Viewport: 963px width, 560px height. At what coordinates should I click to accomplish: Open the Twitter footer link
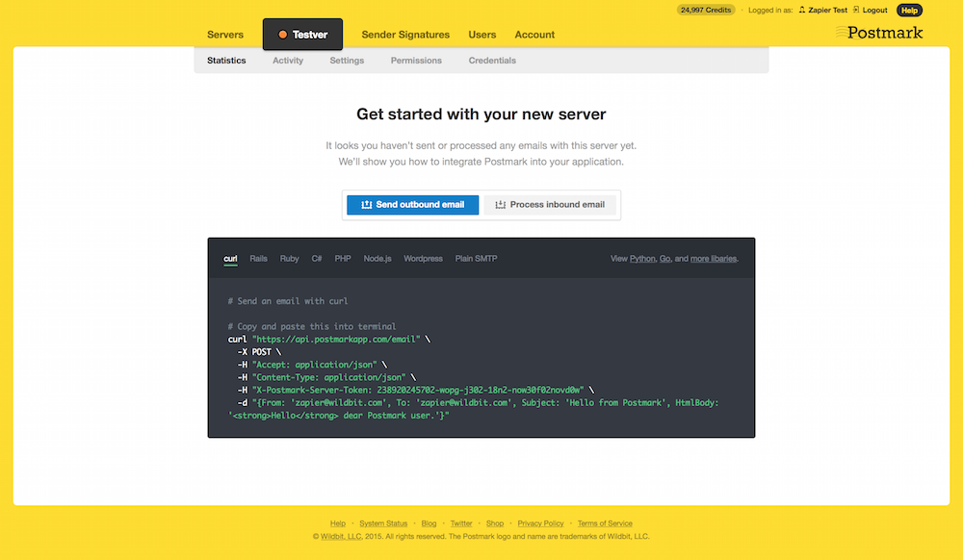461,523
